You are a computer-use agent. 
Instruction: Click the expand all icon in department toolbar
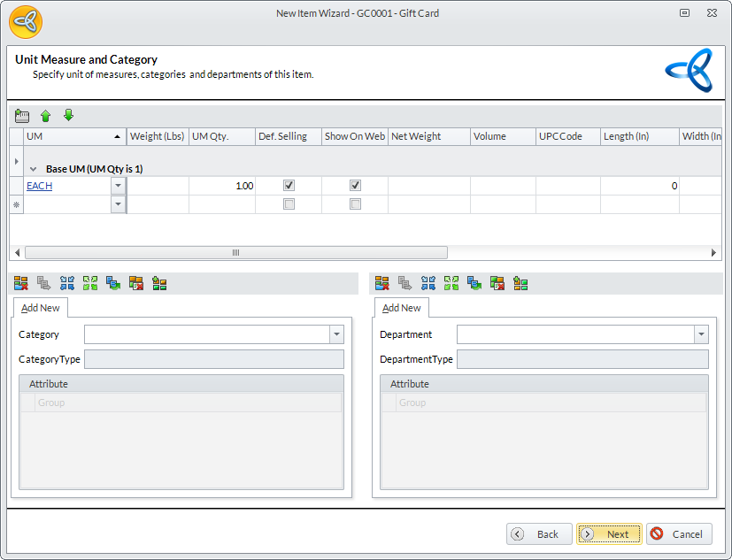[x=451, y=283]
